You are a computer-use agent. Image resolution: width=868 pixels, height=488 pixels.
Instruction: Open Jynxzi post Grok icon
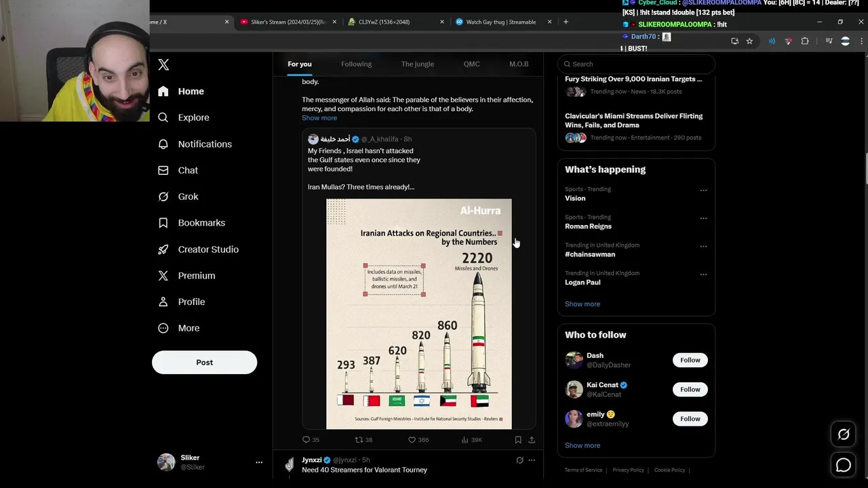(519, 460)
